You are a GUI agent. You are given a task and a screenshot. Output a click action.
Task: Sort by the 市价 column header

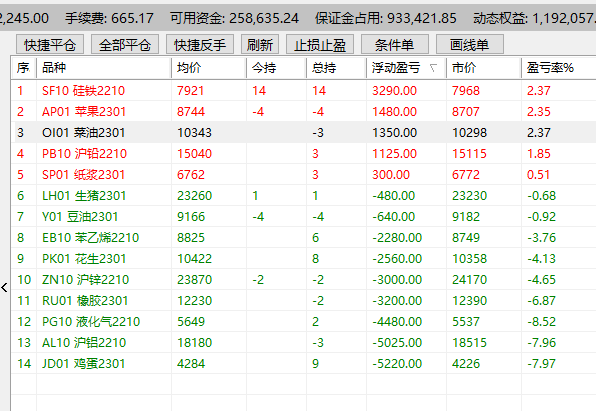(x=484, y=68)
